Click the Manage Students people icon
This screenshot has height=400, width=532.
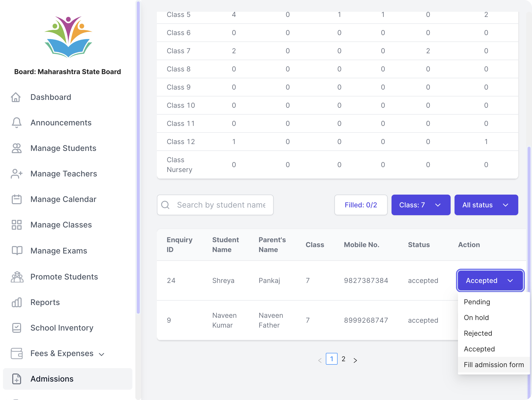point(16,148)
